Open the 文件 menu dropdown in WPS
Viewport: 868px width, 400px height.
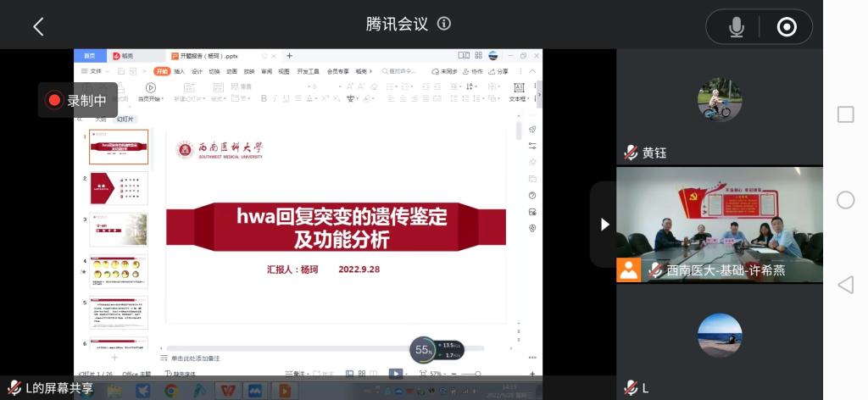(96, 71)
